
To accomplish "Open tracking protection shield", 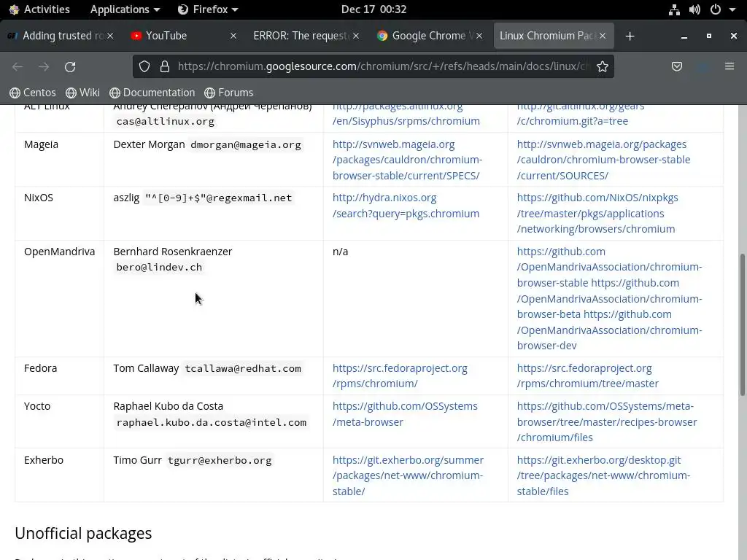I will coord(144,66).
